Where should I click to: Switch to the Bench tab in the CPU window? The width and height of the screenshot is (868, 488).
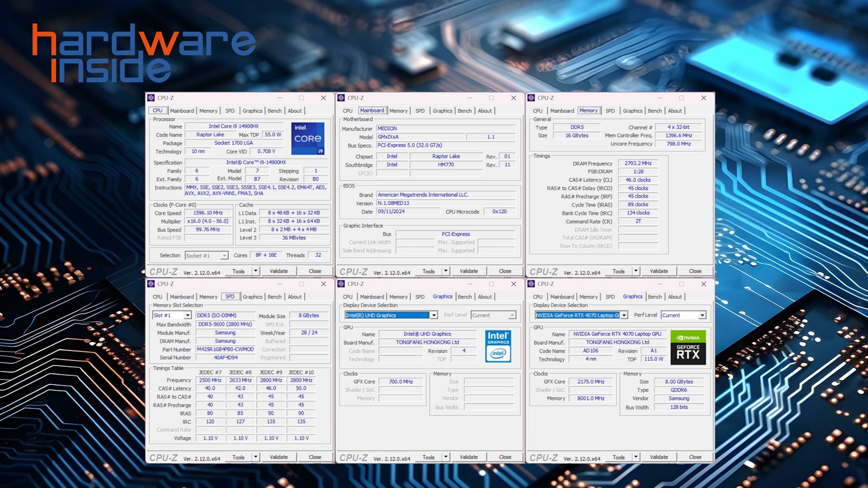click(x=274, y=111)
